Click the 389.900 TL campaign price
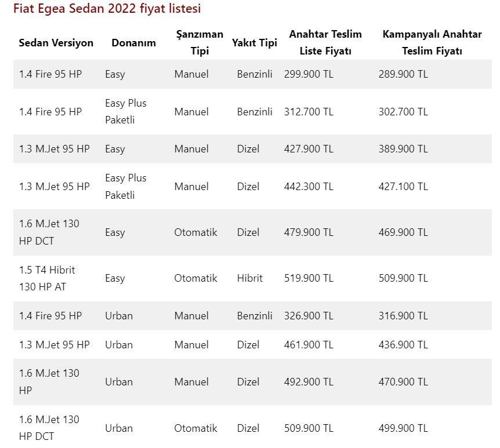The height and width of the screenshot is (448, 500). click(x=403, y=149)
